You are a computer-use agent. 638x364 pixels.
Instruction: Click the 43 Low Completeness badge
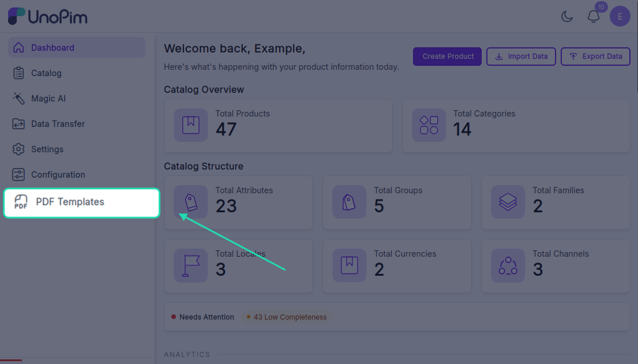click(287, 317)
